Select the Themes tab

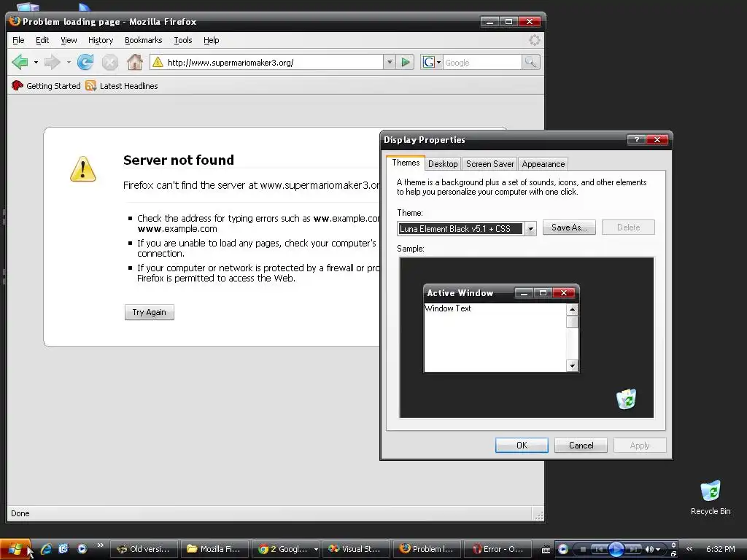click(406, 163)
